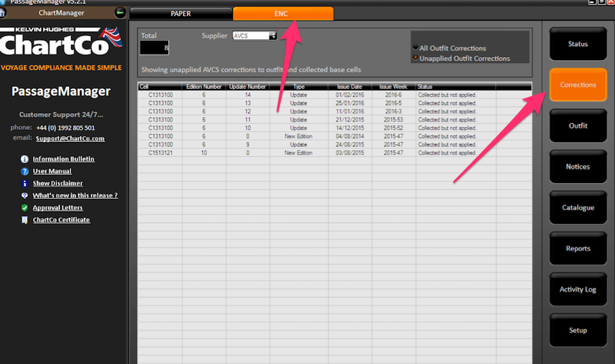Click issue date 01/02/2016
615x364 pixels.
350,95
